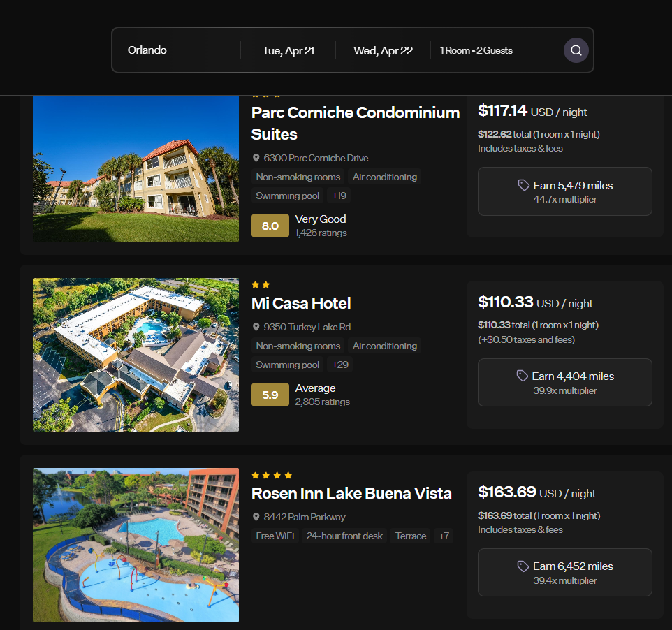
Task: Click the Mi Casa Hotel aerial photo thumbnail
Action: 136,355
